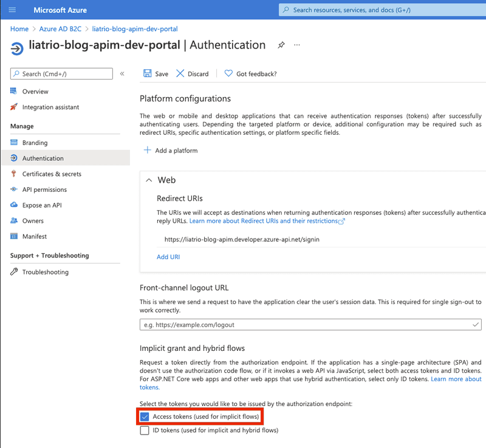Click the Front-channel logout URL heading
The height and width of the screenshot is (448, 486).
coord(184,288)
